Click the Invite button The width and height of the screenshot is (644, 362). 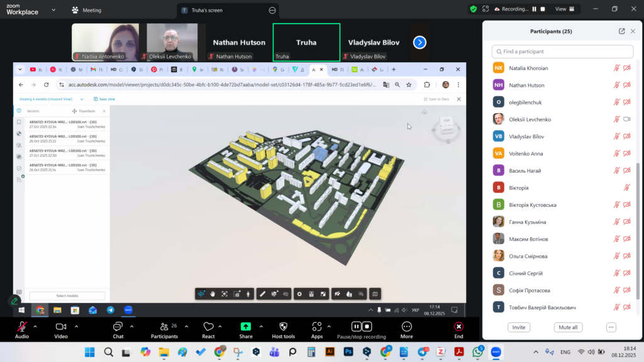(x=519, y=327)
